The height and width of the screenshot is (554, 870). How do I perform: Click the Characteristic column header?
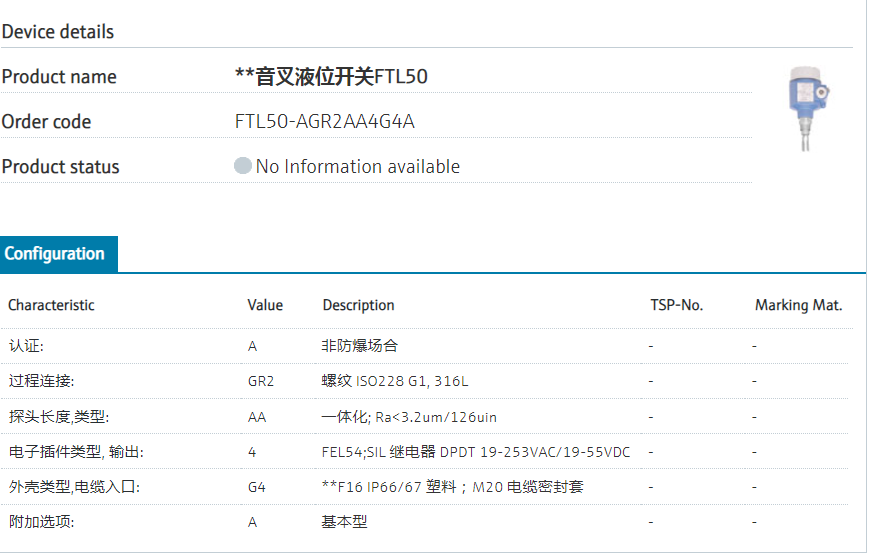(x=51, y=305)
